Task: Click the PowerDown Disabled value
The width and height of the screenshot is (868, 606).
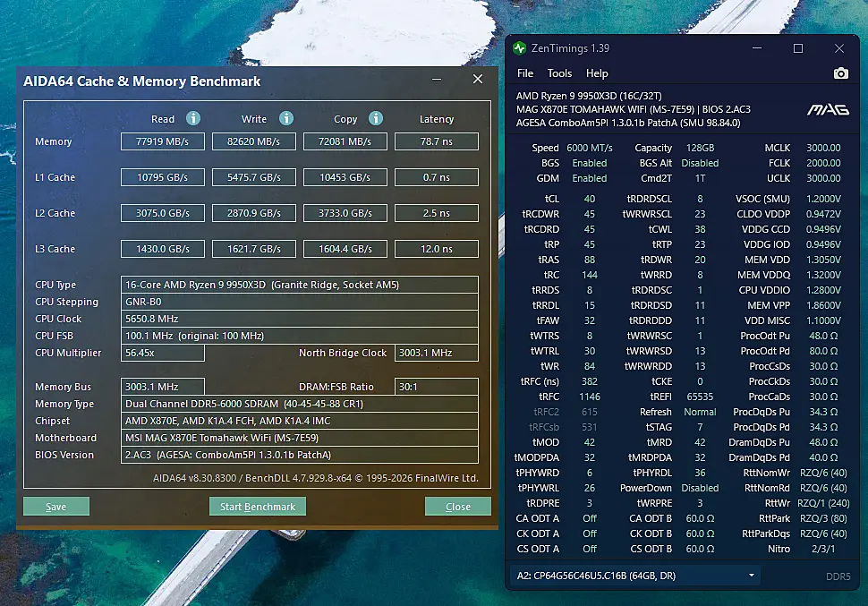Action: [700, 488]
